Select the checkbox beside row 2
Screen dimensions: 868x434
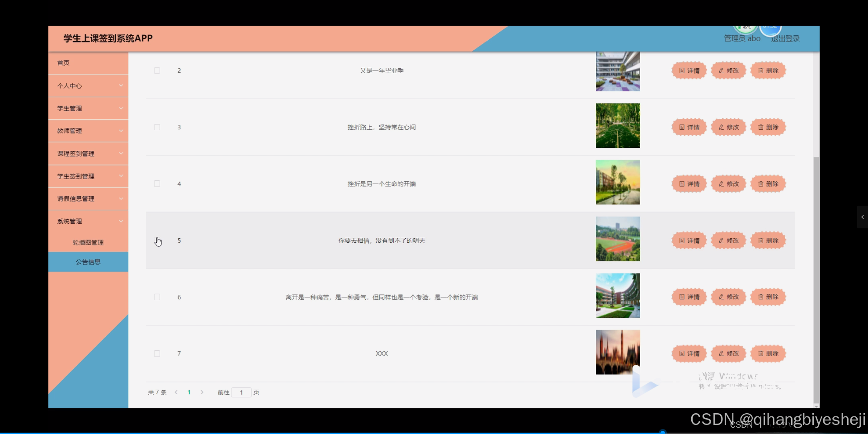(x=157, y=71)
